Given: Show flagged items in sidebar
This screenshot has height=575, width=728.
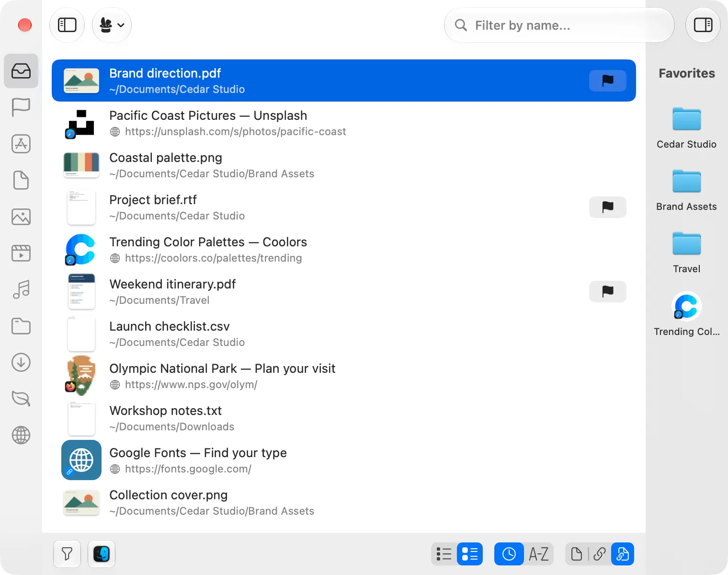Looking at the screenshot, I should (21, 107).
